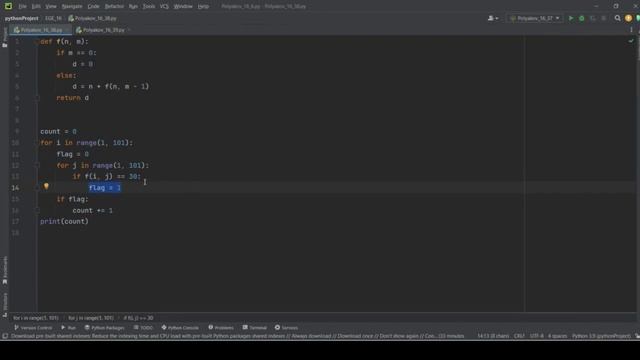The image size is (640, 360).
Task: Click the tool window toggle icon in status bar
Action: (x=5, y=336)
